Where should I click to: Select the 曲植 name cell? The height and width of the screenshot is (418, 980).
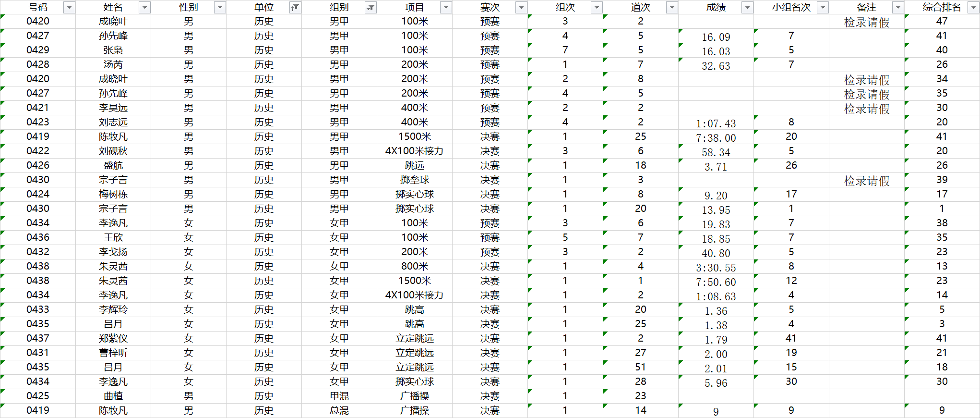113,396
